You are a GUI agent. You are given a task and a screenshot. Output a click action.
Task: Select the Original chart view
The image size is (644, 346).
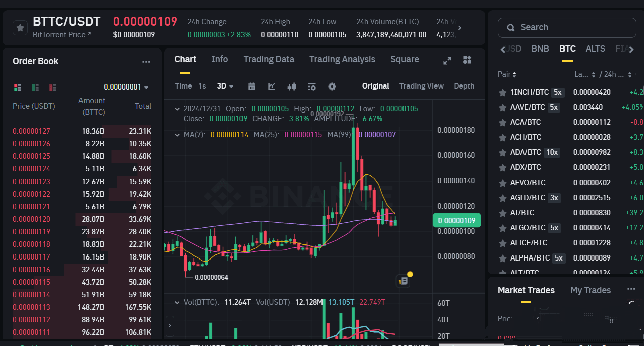coord(375,86)
